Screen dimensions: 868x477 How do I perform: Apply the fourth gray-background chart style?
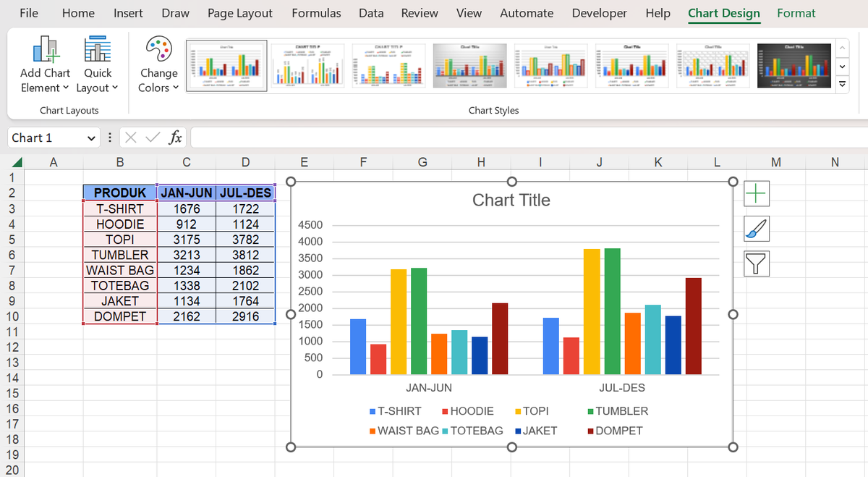[471, 67]
